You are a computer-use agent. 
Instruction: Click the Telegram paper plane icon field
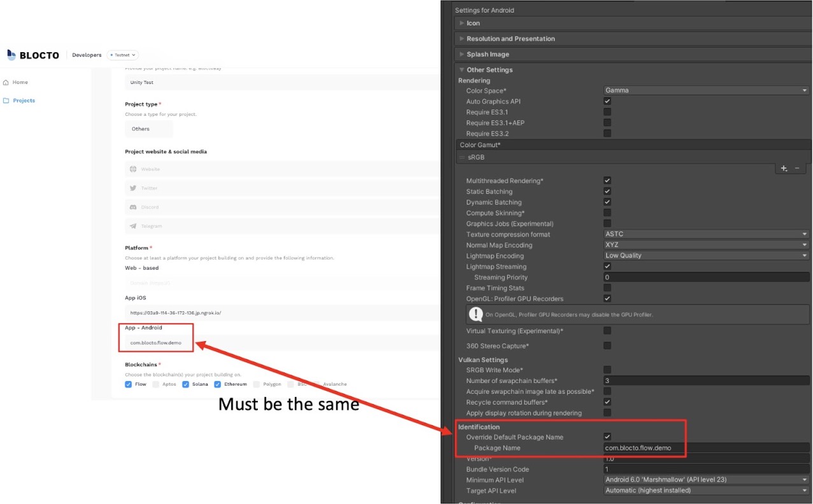tap(133, 226)
